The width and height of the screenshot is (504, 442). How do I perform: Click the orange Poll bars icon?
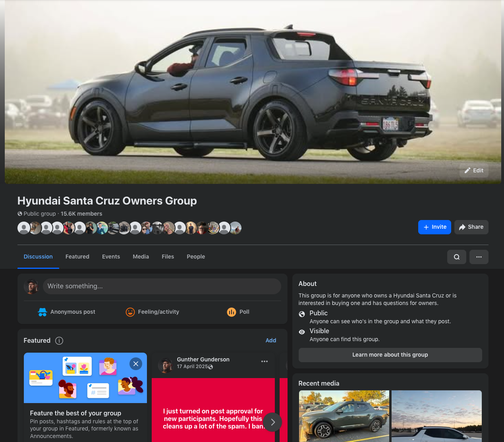pos(232,312)
